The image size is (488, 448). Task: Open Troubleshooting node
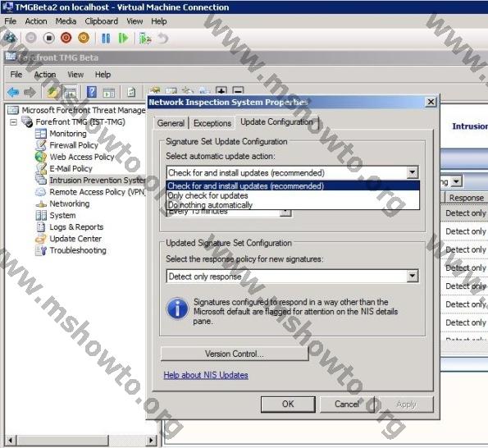point(78,250)
